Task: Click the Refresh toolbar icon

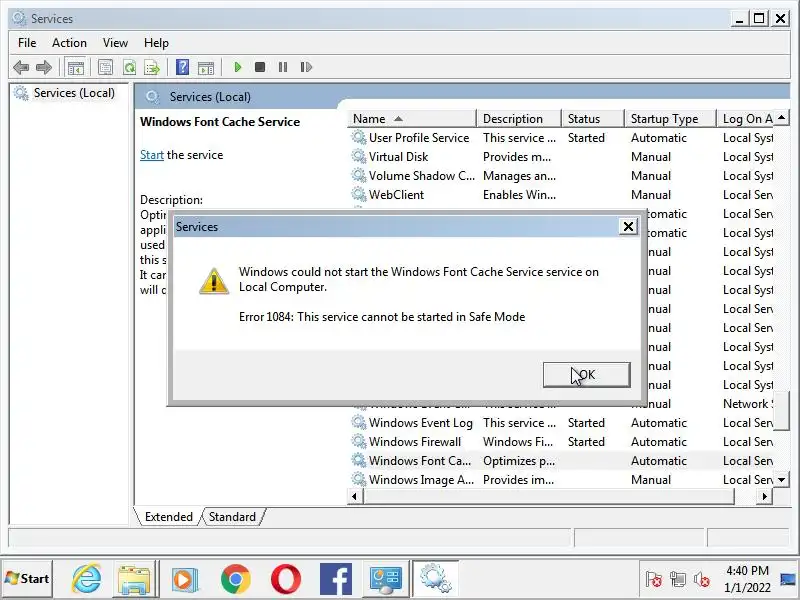Action: click(x=130, y=67)
